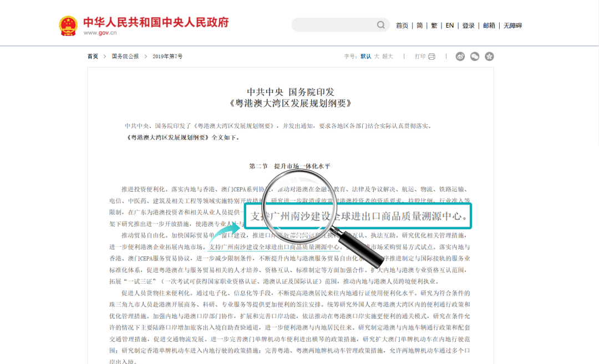Image resolution: width=599 pixels, height=364 pixels.
Task: Set font size to 超大
Action: pos(387,57)
